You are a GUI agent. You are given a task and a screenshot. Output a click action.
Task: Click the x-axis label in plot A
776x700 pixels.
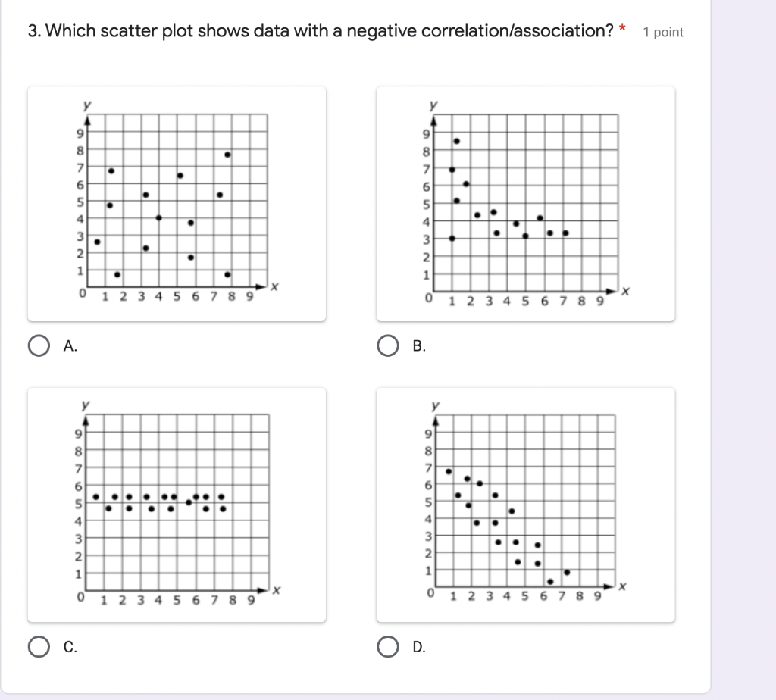coord(275,287)
